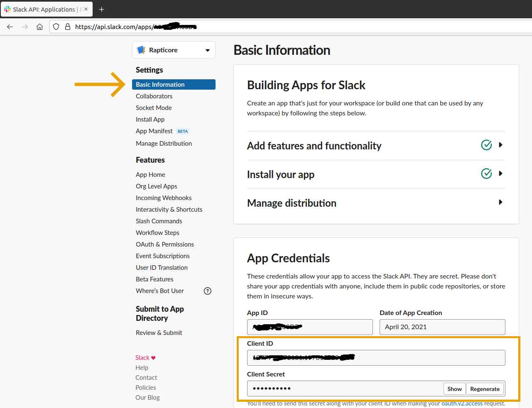Image resolution: width=532 pixels, height=408 pixels.
Task: Expand Install your app section
Action: point(500,173)
